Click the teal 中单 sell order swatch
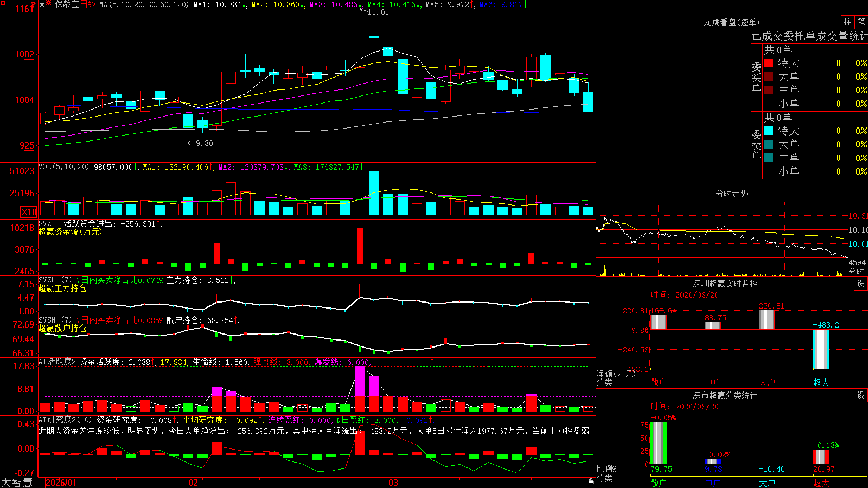868x488 pixels. [x=768, y=157]
